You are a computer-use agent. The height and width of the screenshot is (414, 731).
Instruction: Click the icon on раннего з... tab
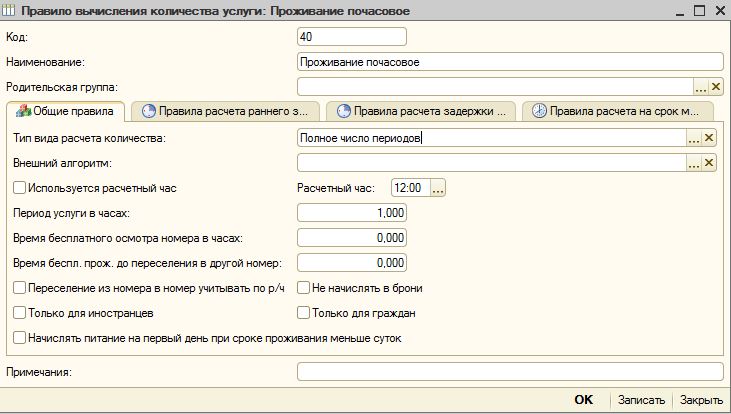tap(148, 111)
